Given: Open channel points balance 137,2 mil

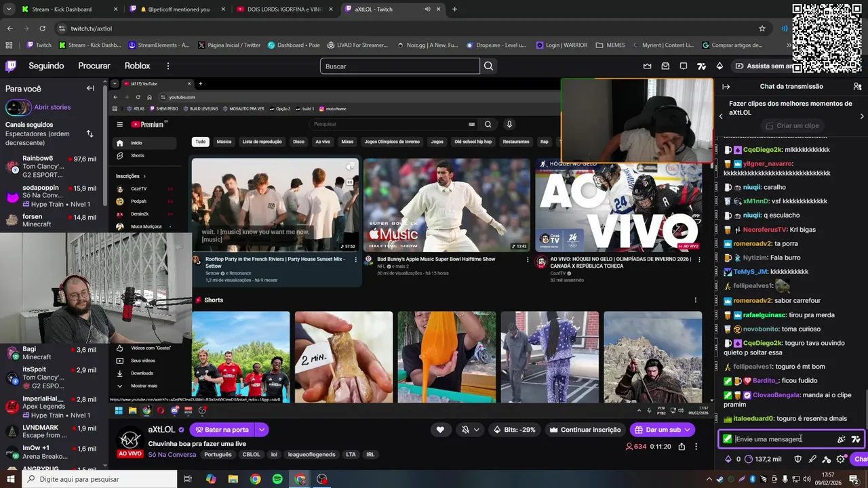Looking at the screenshot, I should point(762,459).
